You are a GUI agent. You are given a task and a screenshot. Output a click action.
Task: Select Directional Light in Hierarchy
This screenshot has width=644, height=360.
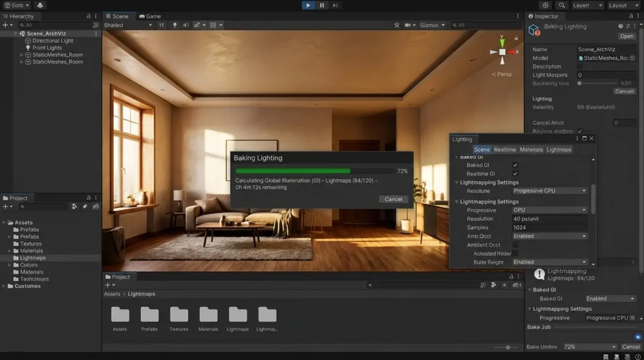pyautogui.click(x=53, y=41)
